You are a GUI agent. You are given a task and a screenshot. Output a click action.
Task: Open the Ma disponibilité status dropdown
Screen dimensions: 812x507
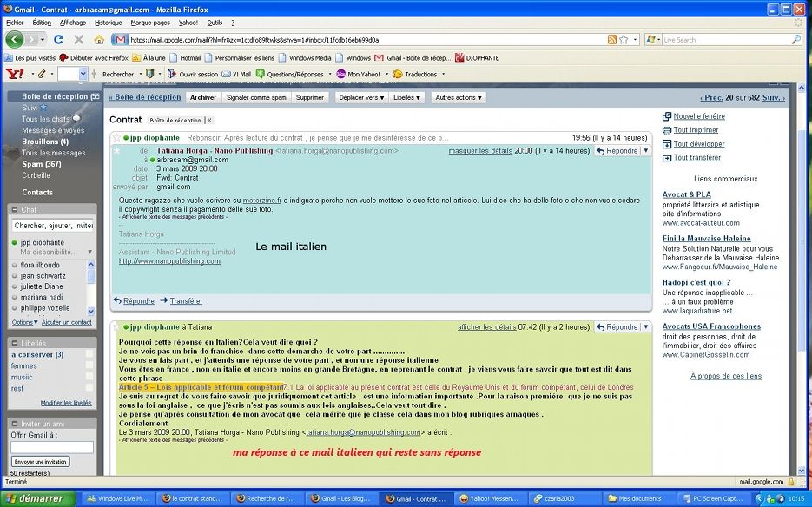[x=89, y=253]
